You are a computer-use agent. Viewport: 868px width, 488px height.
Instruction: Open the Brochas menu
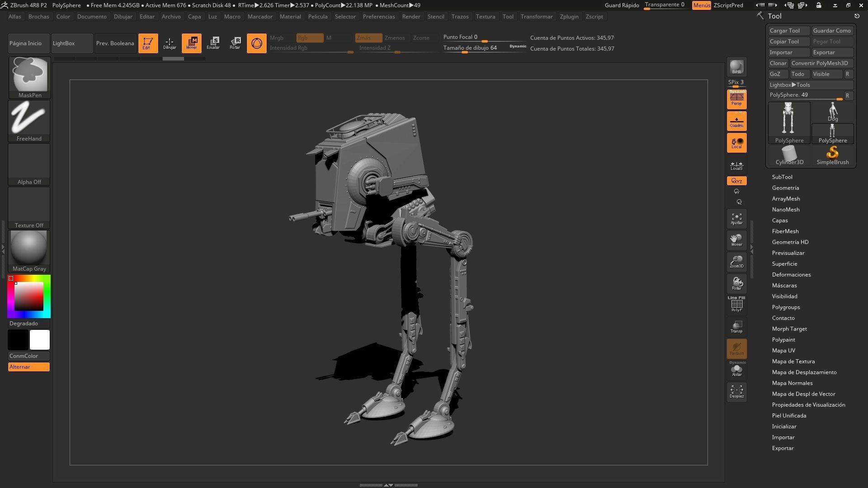pos(38,17)
